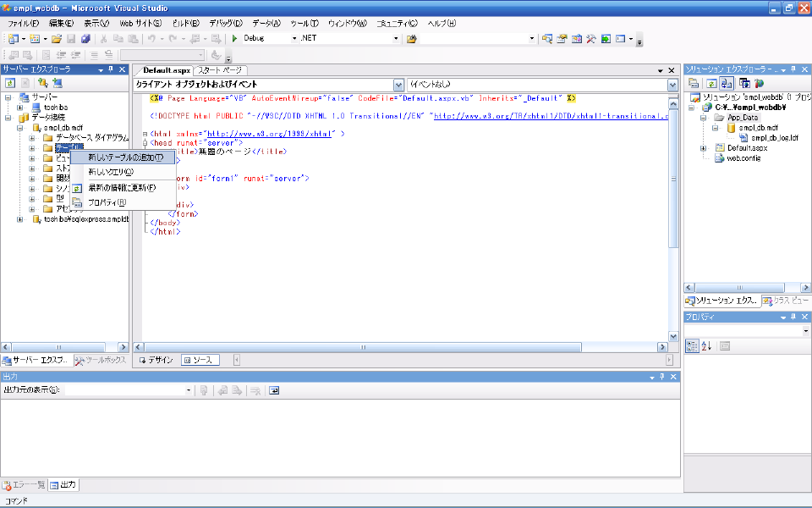Choose プロパティ in the context menu

(123, 202)
